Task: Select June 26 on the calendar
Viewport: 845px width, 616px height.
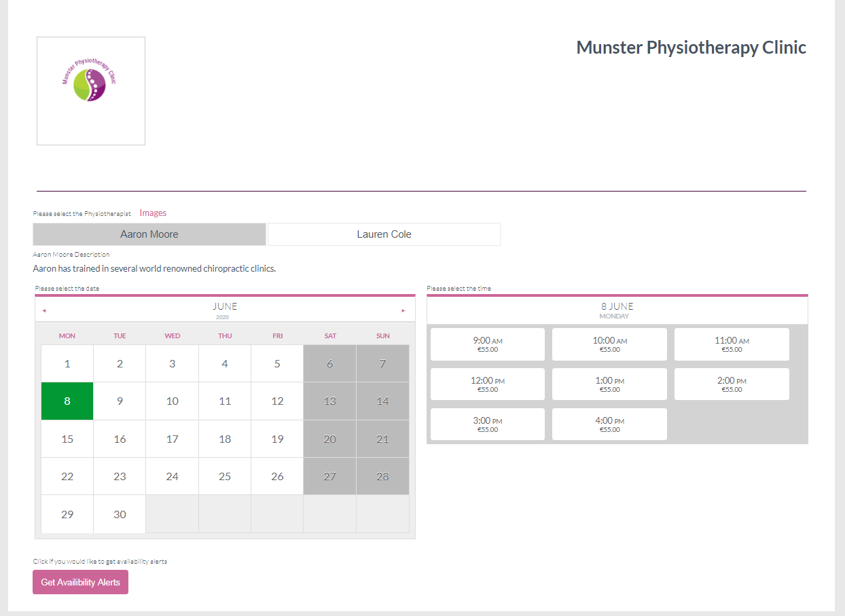Action: point(277,476)
